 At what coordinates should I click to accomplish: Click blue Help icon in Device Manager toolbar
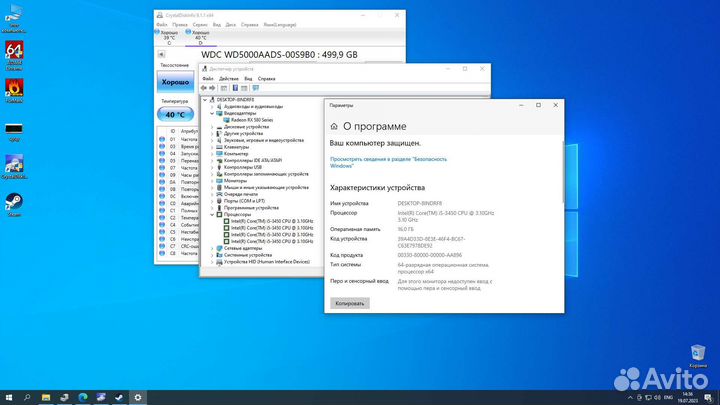coord(235,88)
